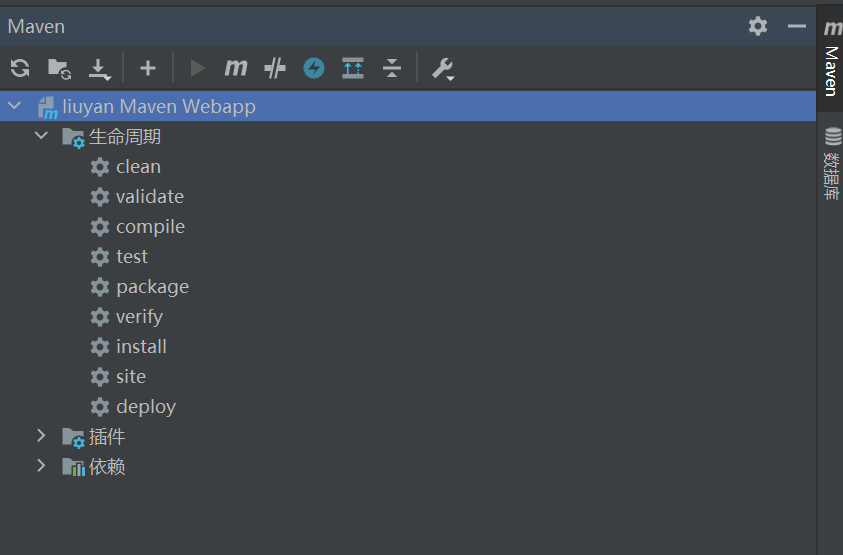Collapse liuyan Maven Webapp node
Screen dimensions: 843x555
[x=15, y=105]
